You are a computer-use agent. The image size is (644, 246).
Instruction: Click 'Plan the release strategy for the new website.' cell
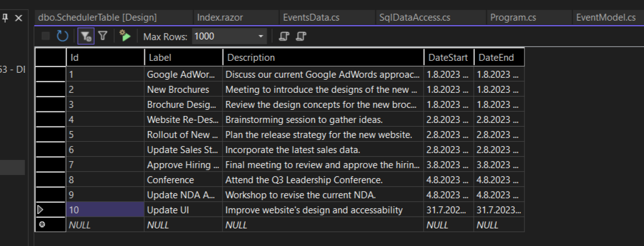click(323, 134)
